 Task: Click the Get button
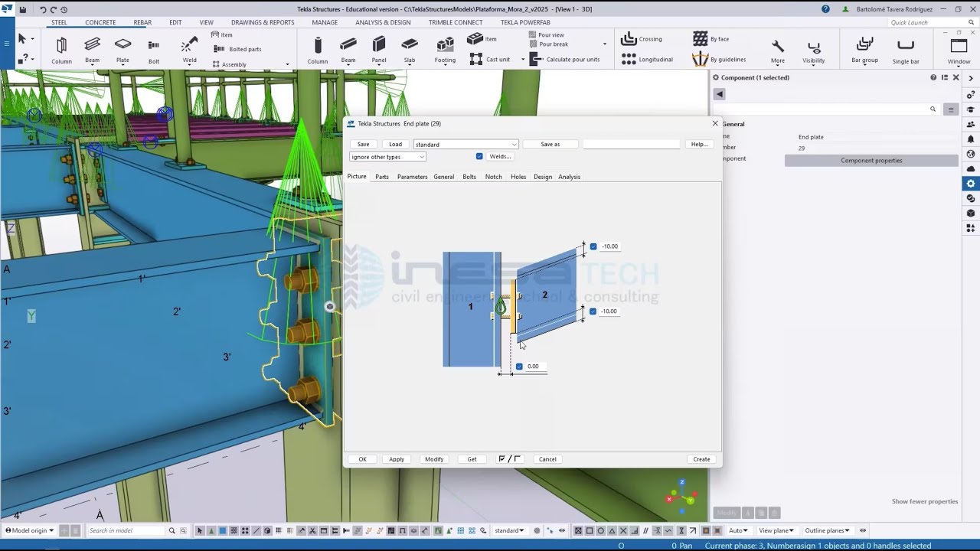click(472, 459)
